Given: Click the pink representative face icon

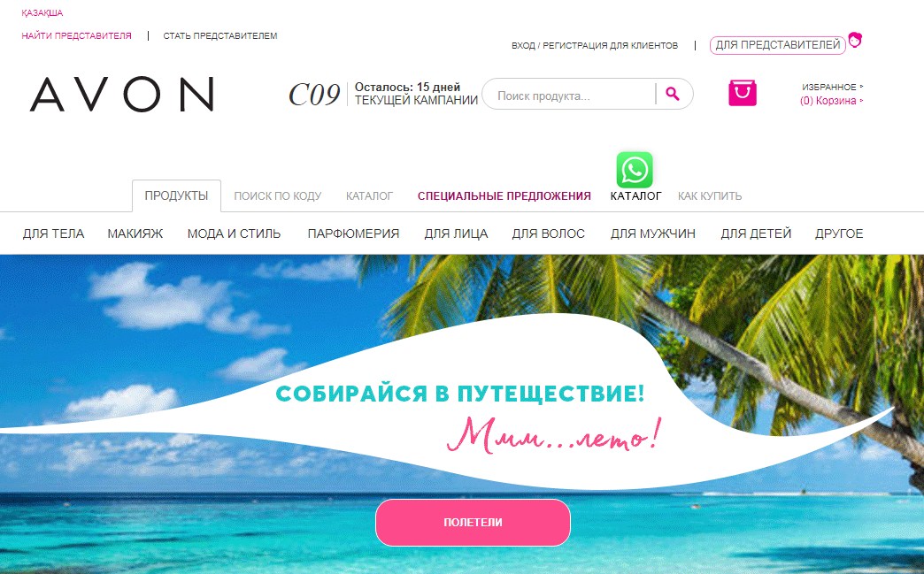Looking at the screenshot, I should click(855, 40).
